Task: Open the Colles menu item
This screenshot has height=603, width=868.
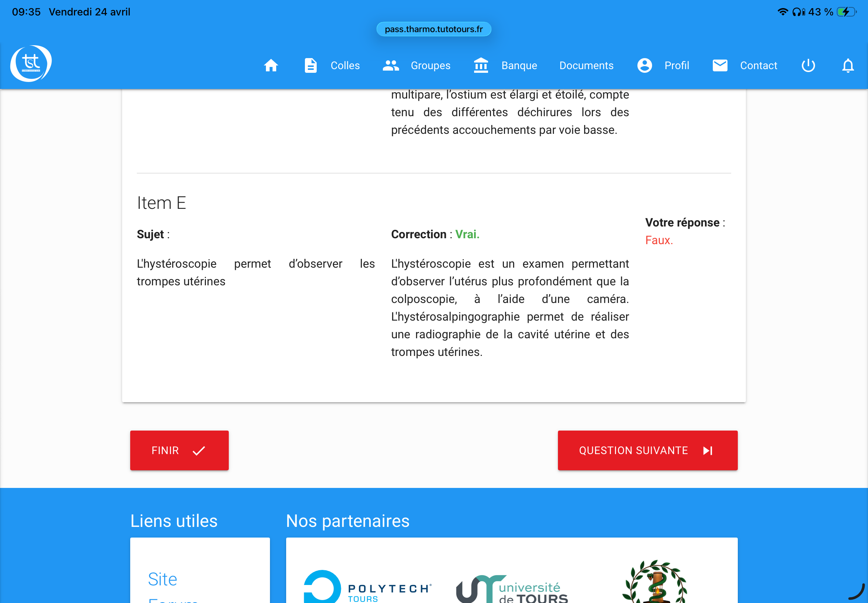Action: pos(345,65)
